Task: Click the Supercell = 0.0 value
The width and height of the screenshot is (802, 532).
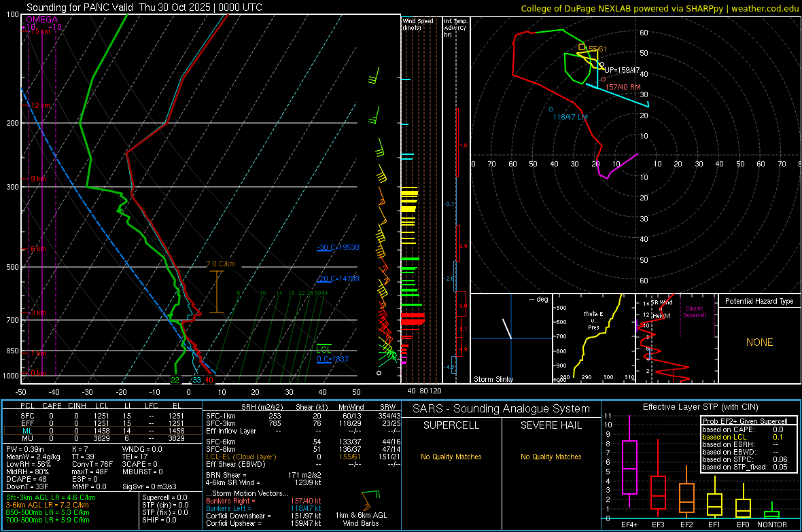Action: pos(164,497)
